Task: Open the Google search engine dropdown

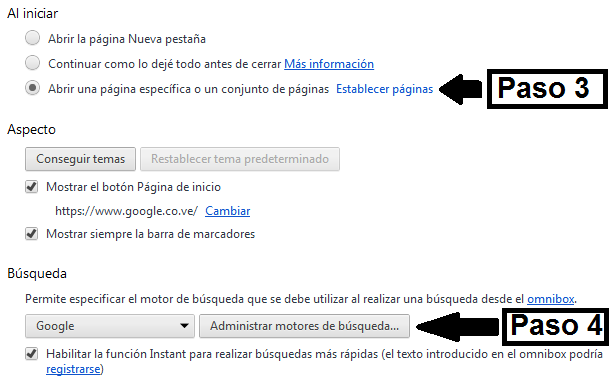Action: coord(109,326)
